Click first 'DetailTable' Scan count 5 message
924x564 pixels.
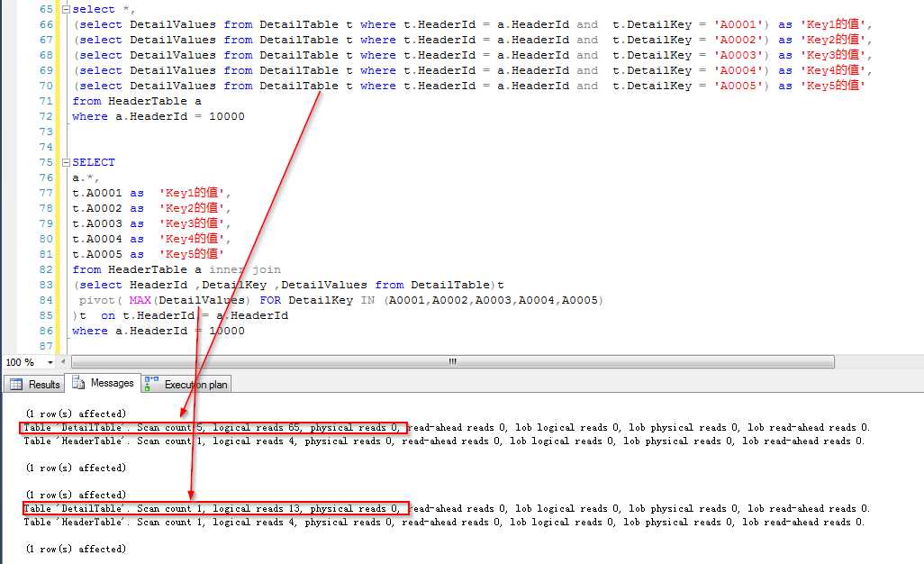(x=447, y=427)
